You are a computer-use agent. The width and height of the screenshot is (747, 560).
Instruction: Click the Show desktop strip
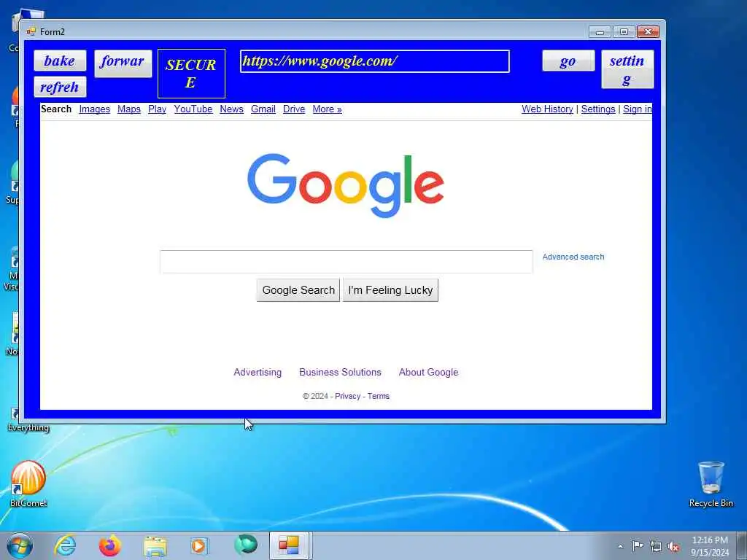point(742,545)
